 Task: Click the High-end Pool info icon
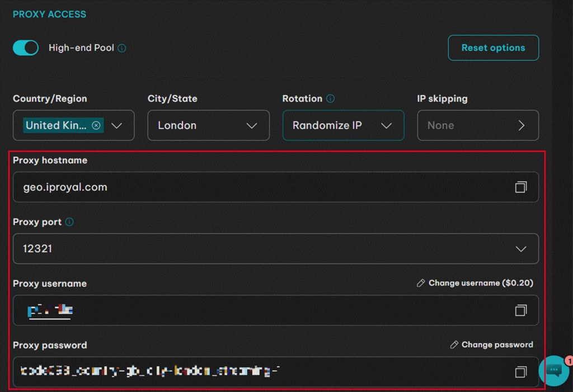coord(122,48)
